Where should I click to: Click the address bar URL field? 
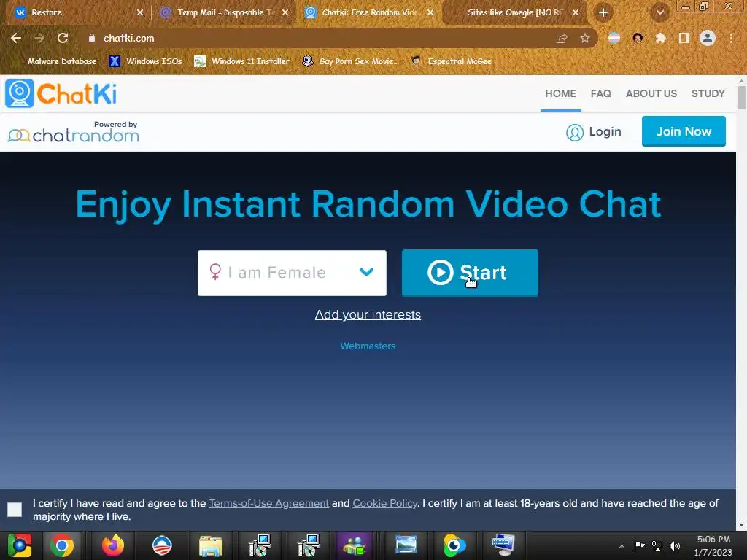(x=324, y=38)
